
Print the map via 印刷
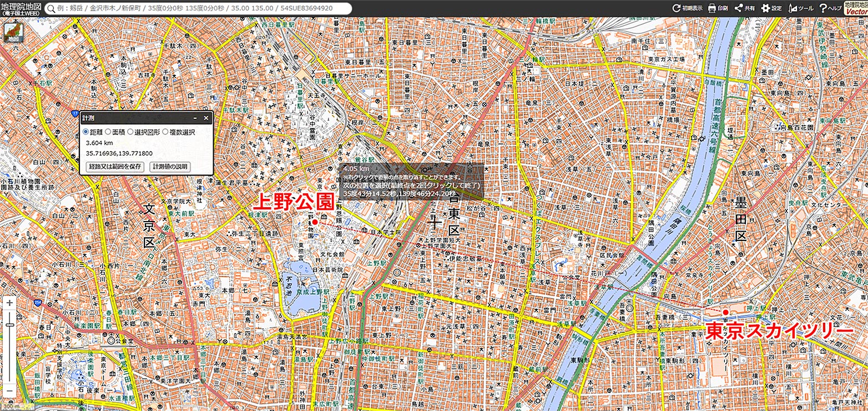pyautogui.click(x=718, y=8)
